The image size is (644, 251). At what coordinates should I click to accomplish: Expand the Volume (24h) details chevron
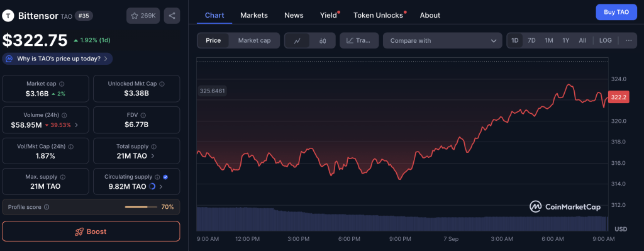click(x=77, y=125)
